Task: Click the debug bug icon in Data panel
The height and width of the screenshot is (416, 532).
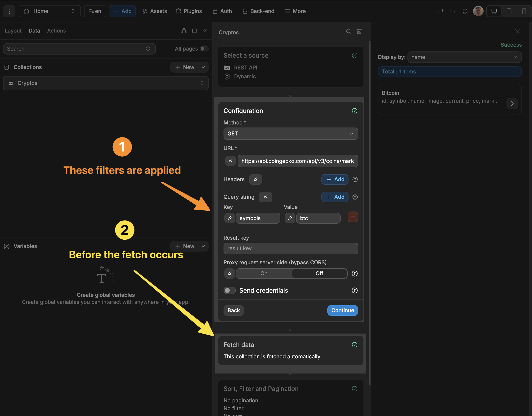Action: click(x=184, y=31)
